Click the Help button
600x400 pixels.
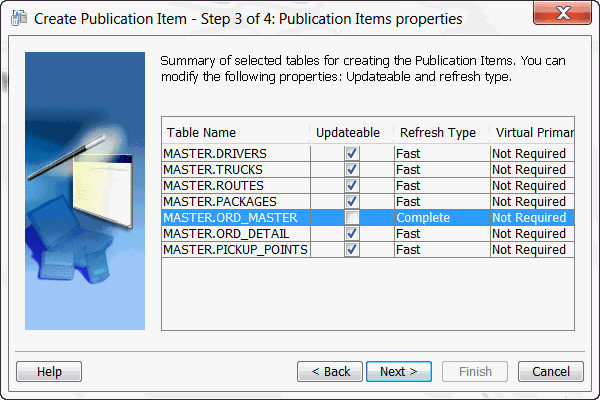[49, 371]
